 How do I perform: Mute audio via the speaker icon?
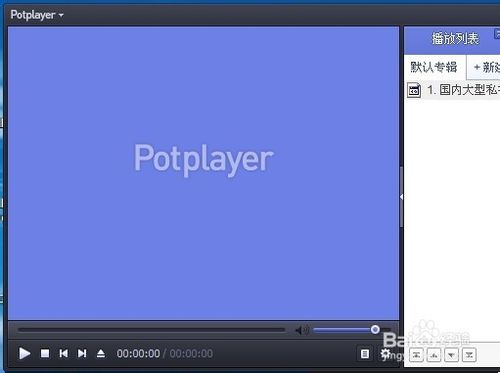pyautogui.click(x=302, y=330)
